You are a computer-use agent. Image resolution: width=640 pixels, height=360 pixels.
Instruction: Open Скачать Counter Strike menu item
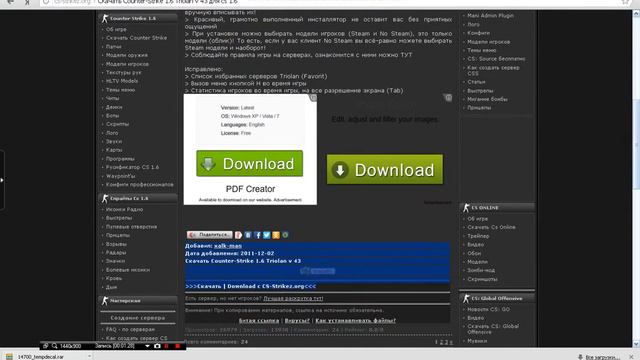(x=136, y=38)
